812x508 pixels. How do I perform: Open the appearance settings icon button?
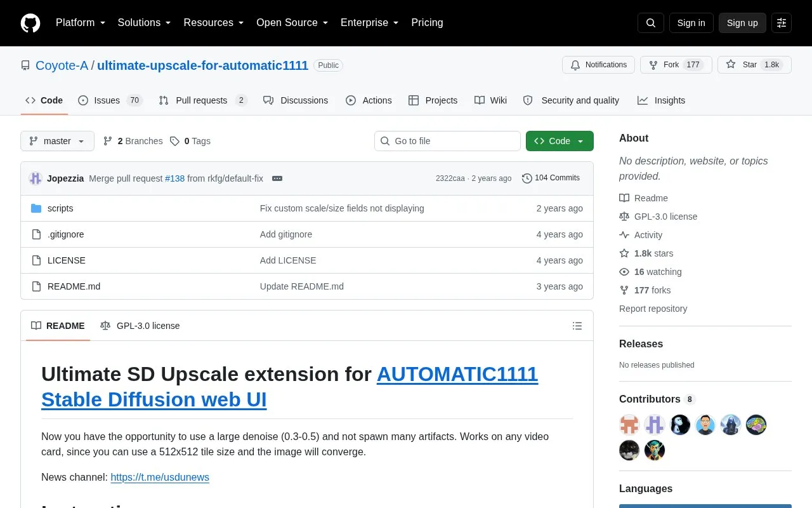pyautogui.click(x=782, y=23)
